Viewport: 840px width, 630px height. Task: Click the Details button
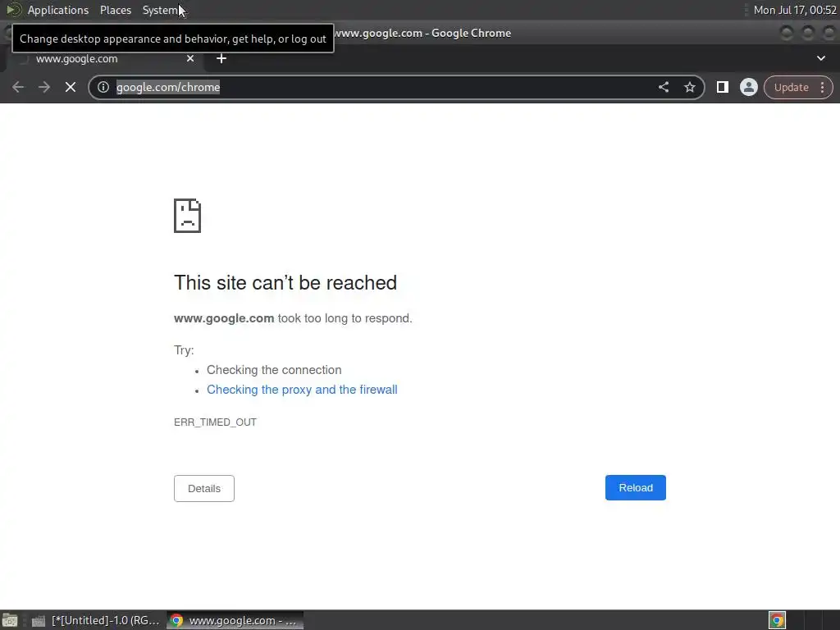tap(204, 488)
